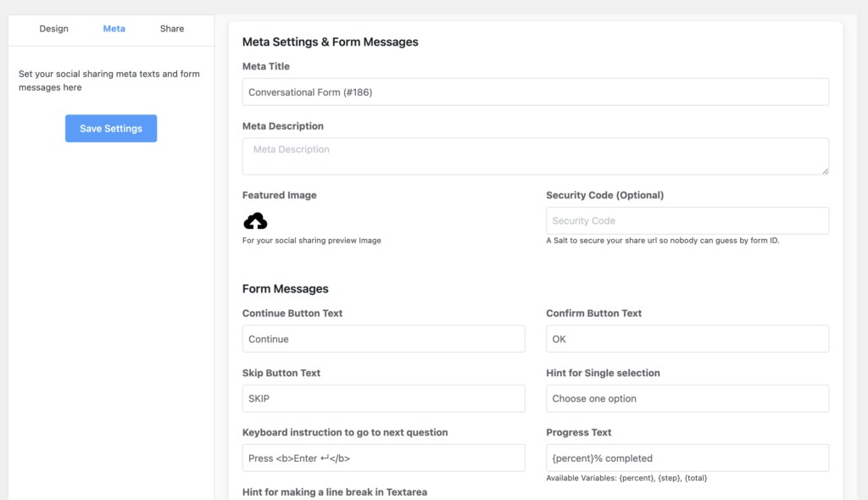Focus the keyboard instruction input with Press Enter text
Viewport: 868px width, 500px height.
(x=383, y=458)
